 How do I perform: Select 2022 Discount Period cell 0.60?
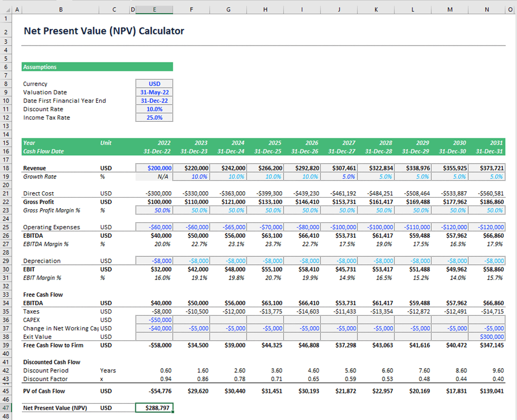(x=154, y=371)
